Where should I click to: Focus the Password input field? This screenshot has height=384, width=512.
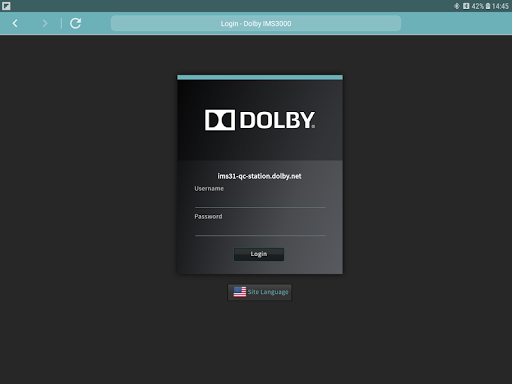pos(260,229)
